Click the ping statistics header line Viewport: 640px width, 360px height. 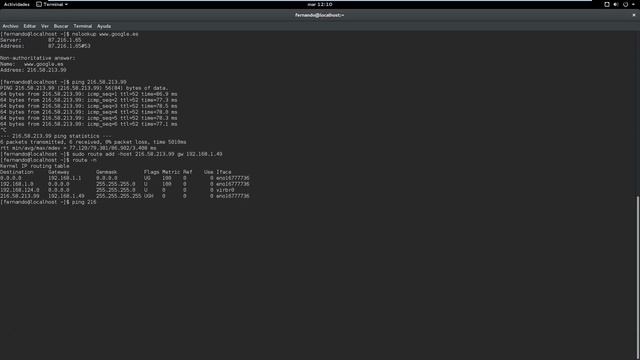point(56,136)
